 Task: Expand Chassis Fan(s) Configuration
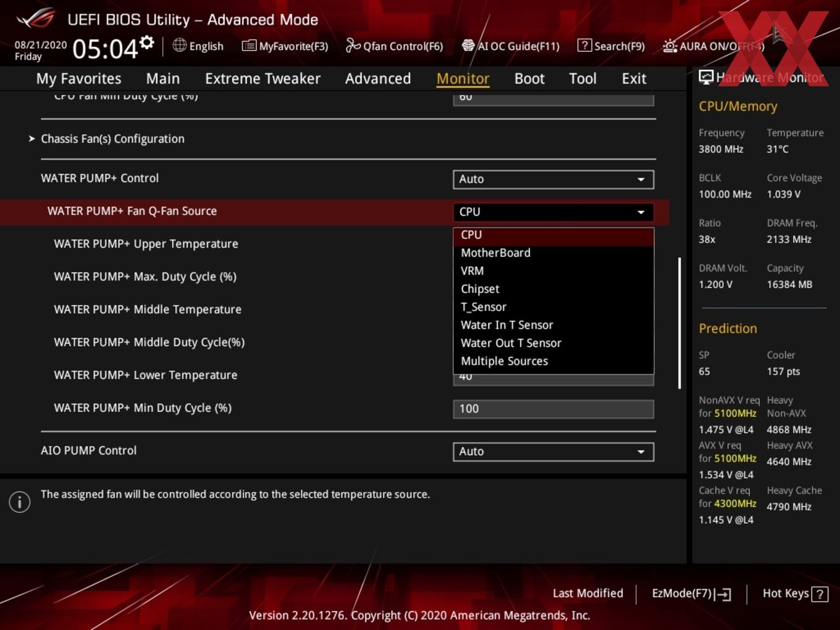[112, 139]
